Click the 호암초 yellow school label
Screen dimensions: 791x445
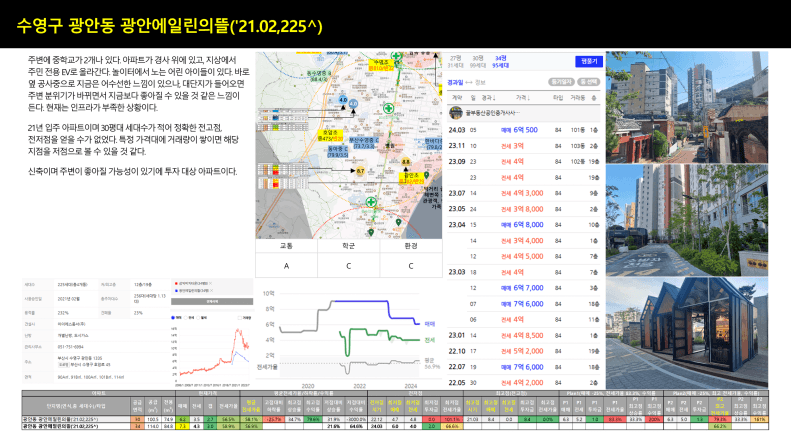point(330,136)
